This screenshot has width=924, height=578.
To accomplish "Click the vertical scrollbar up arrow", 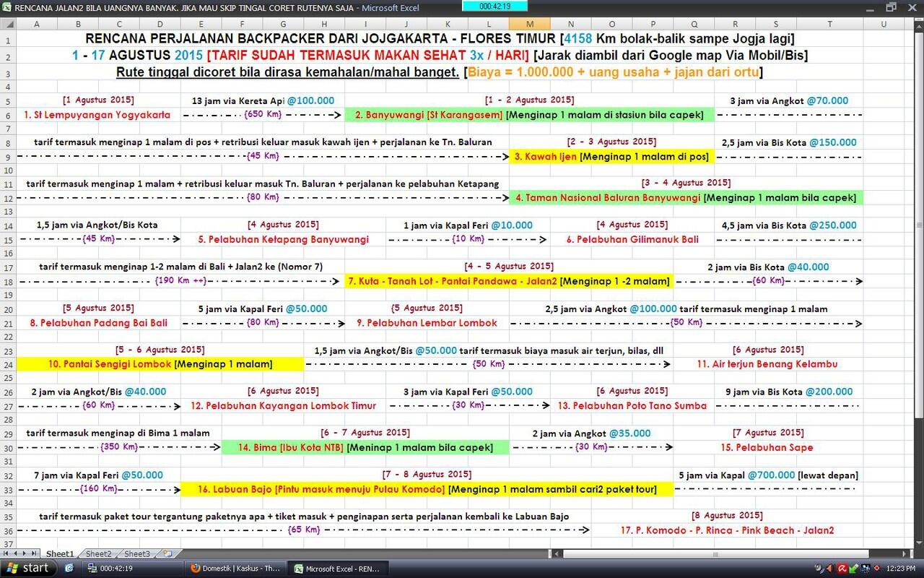I will [x=918, y=25].
